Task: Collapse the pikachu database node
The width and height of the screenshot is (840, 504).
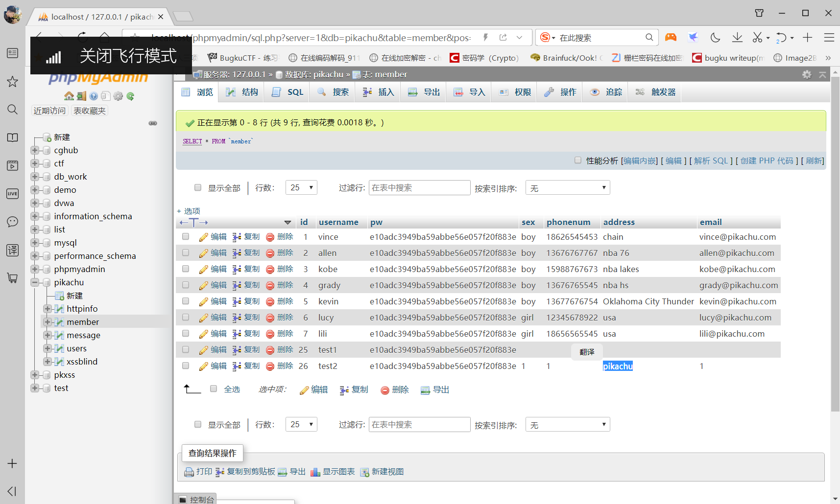Action: tap(34, 282)
